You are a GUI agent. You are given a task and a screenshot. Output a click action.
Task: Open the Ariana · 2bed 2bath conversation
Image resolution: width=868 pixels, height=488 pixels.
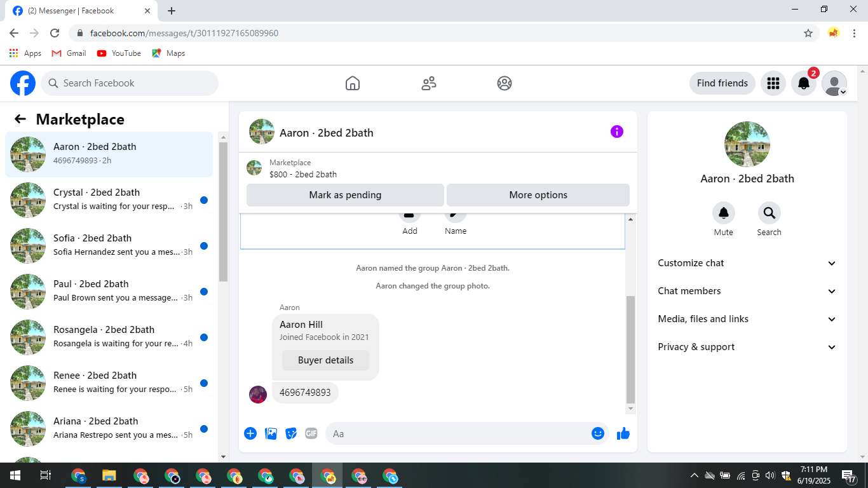[x=109, y=429]
